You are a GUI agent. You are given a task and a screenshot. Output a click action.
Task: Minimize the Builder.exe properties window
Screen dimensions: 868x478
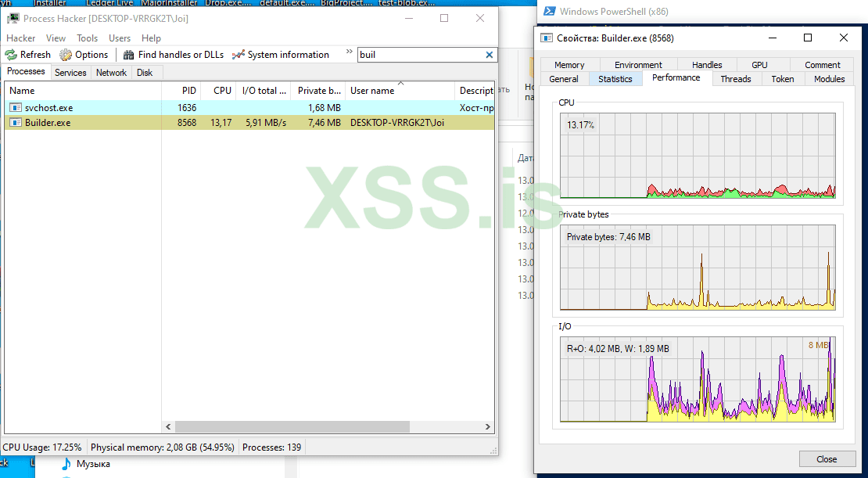point(773,38)
